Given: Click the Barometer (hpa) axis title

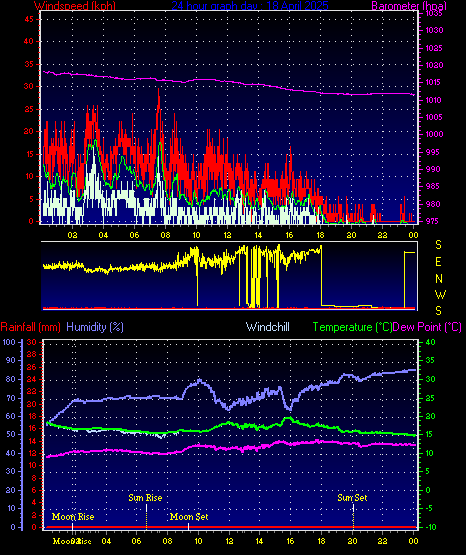Looking at the screenshot, I should [x=409, y=6].
